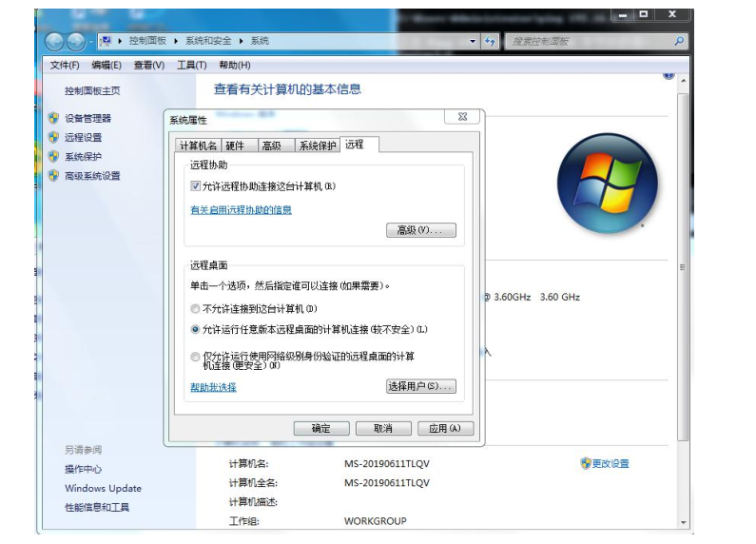Switch to the 硬件 tab

(x=235, y=146)
